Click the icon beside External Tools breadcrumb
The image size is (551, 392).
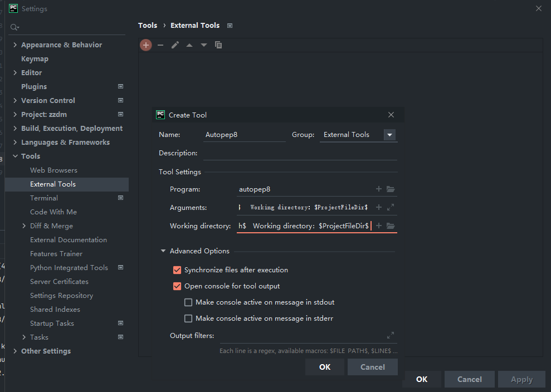point(230,26)
